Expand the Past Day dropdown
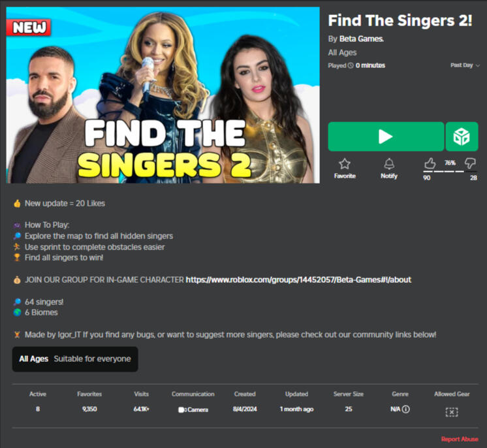The height and width of the screenshot is (448, 487). click(465, 65)
